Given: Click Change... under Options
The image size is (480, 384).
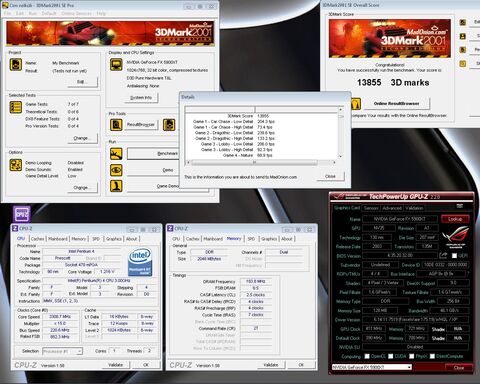Looking at the screenshot, I should [x=82, y=188].
